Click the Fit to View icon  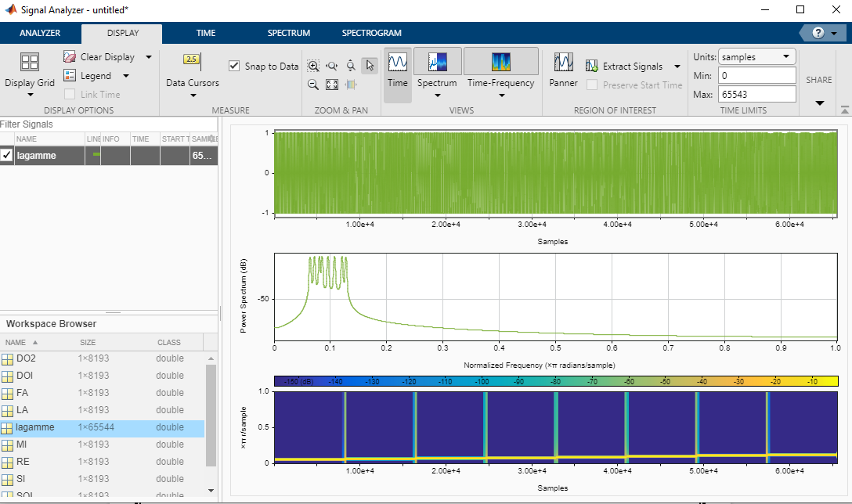point(331,84)
